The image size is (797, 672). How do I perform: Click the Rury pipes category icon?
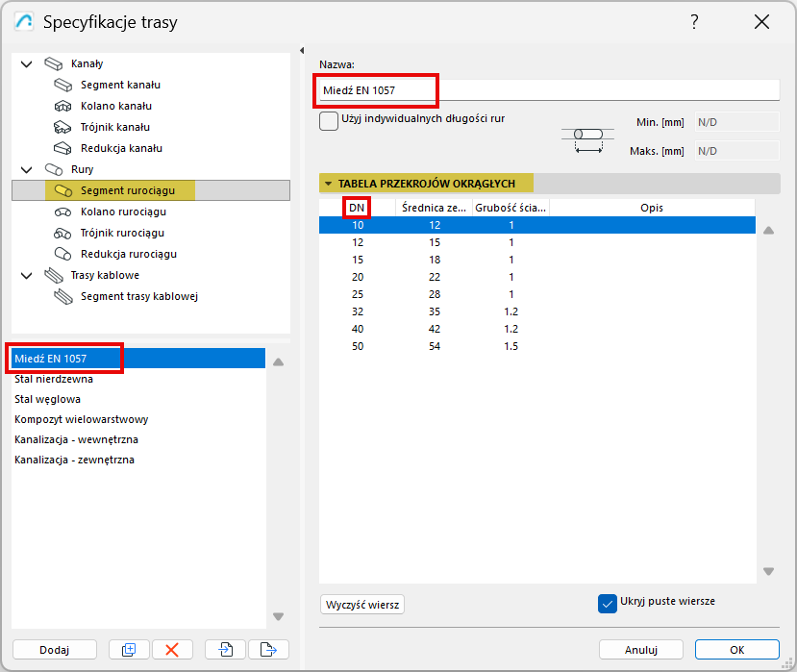click(x=54, y=169)
